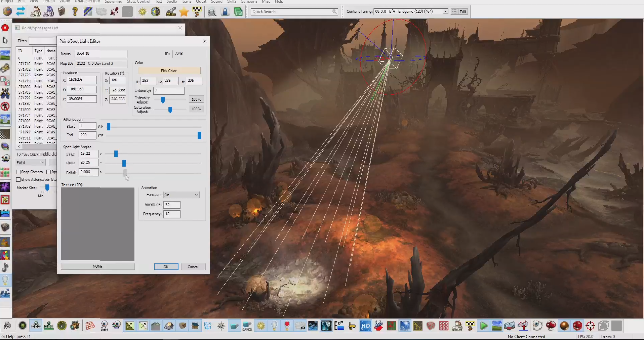
Task: Click the Marker Size slider handle
Action: tap(47, 187)
